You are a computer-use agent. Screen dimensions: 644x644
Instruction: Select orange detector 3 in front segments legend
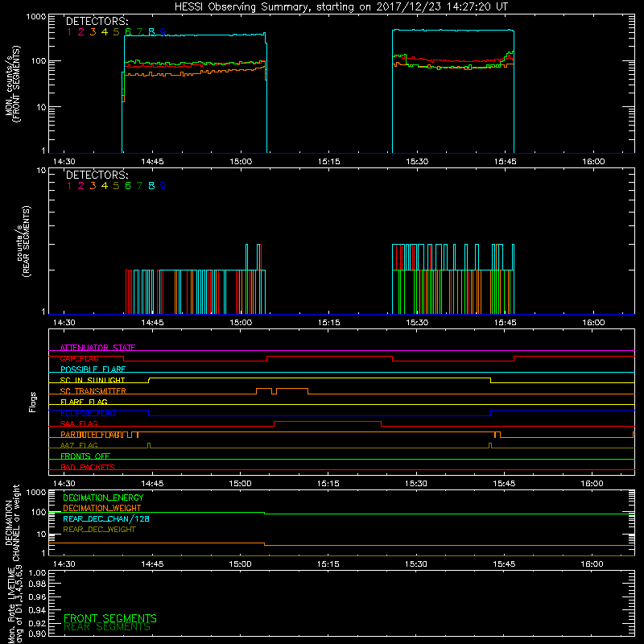tap(93, 32)
